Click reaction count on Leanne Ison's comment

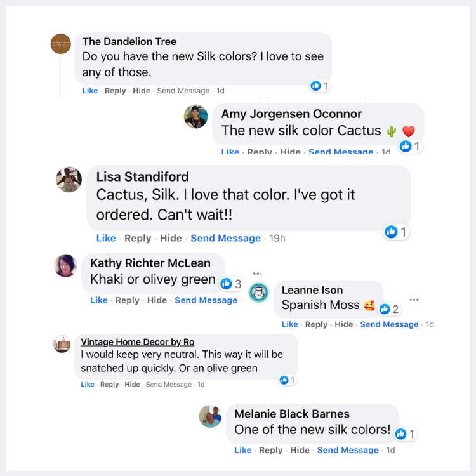390,309
